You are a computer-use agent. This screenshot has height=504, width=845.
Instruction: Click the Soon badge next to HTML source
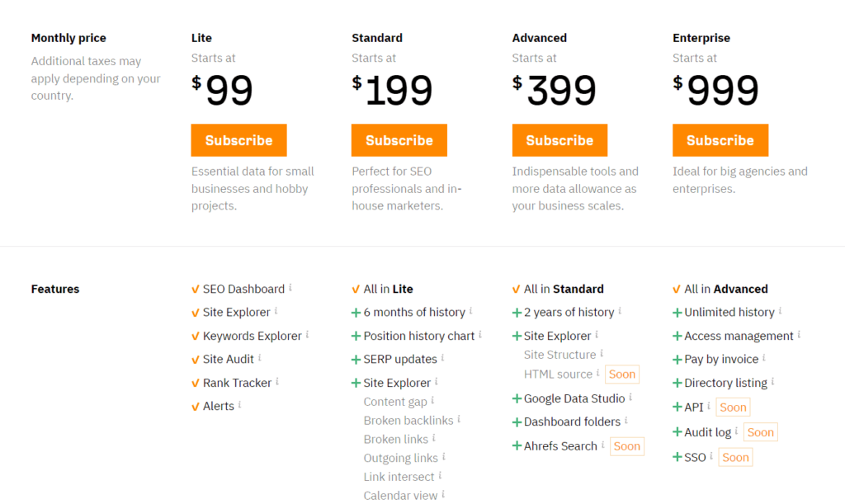pyautogui.click(x=622, y=374)
